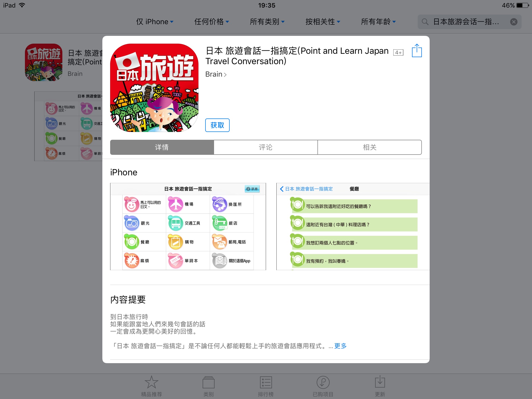Tap the 郵局,電話 mail icon
This screenshot has height=399, width=532.
220,242
